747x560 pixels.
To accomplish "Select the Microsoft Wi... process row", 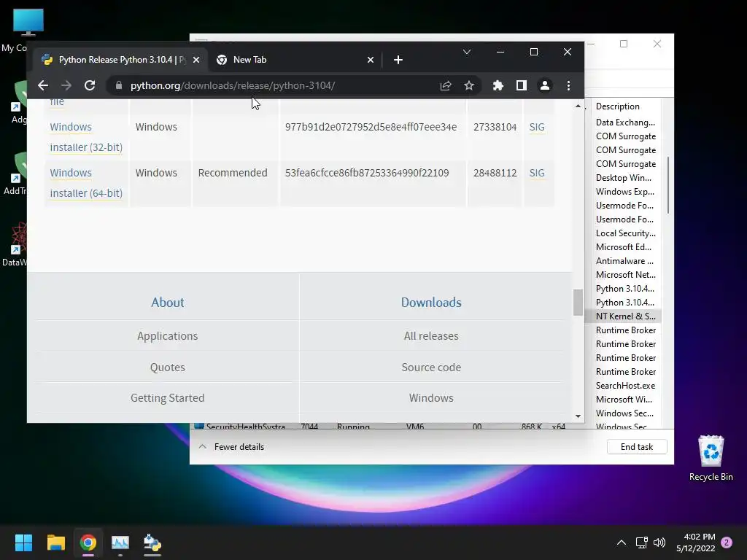I will point(624,399).
